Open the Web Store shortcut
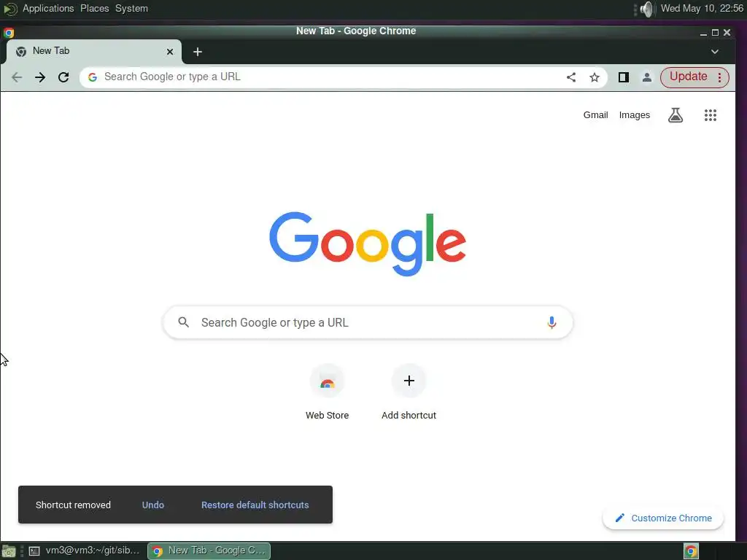747x560 pixels. [327, 392]
